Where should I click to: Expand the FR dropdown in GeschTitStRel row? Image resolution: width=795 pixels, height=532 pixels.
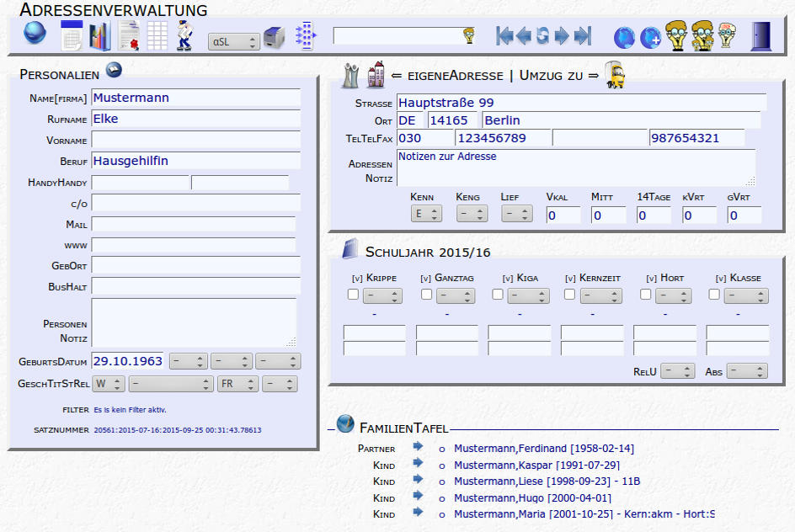pos(237,384)
